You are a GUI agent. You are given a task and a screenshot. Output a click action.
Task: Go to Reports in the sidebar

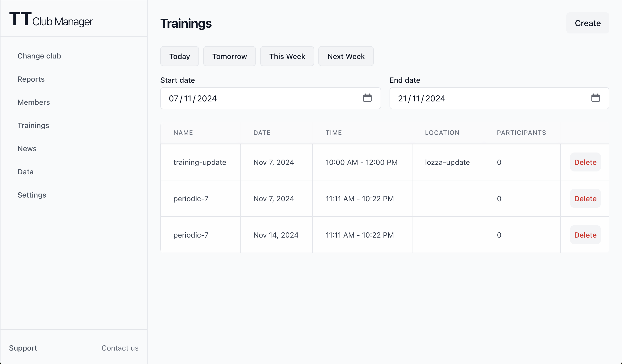31,79
